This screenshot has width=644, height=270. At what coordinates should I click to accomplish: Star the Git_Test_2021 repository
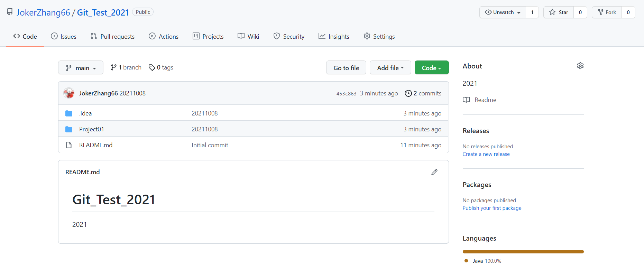[x=559, y=12]
